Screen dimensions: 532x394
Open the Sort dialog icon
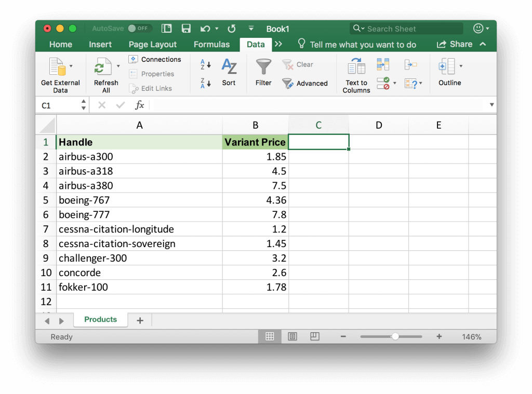[x=229, y=67]
